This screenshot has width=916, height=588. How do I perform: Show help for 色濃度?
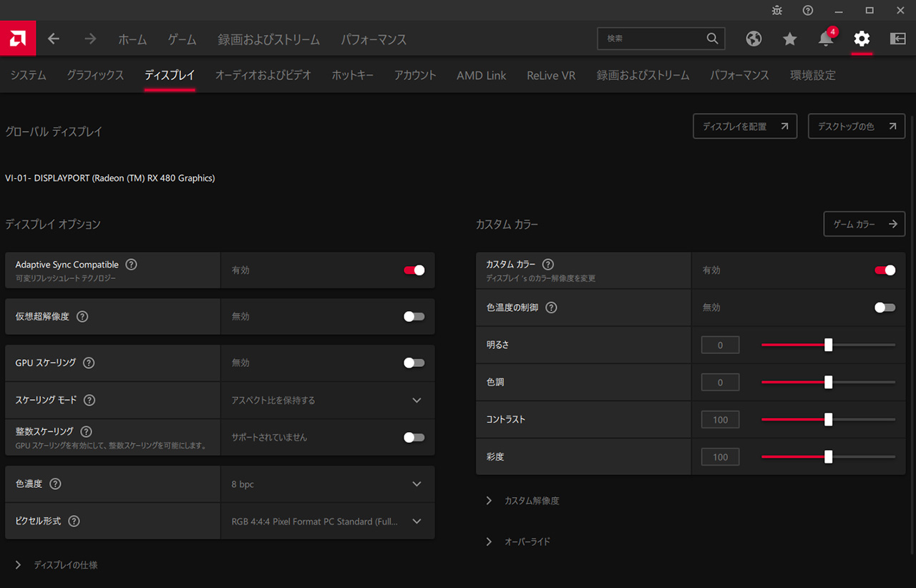[55, 484]
